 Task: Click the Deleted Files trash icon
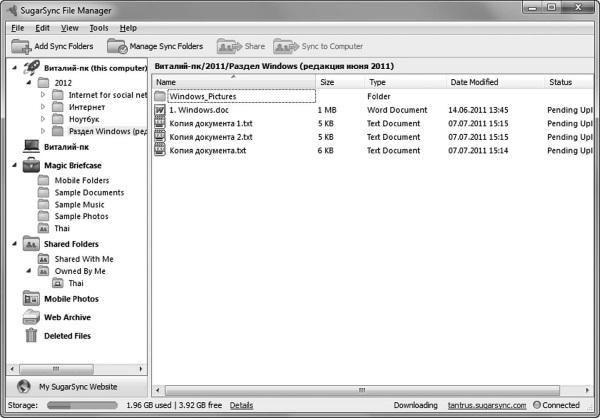[31, 335]
